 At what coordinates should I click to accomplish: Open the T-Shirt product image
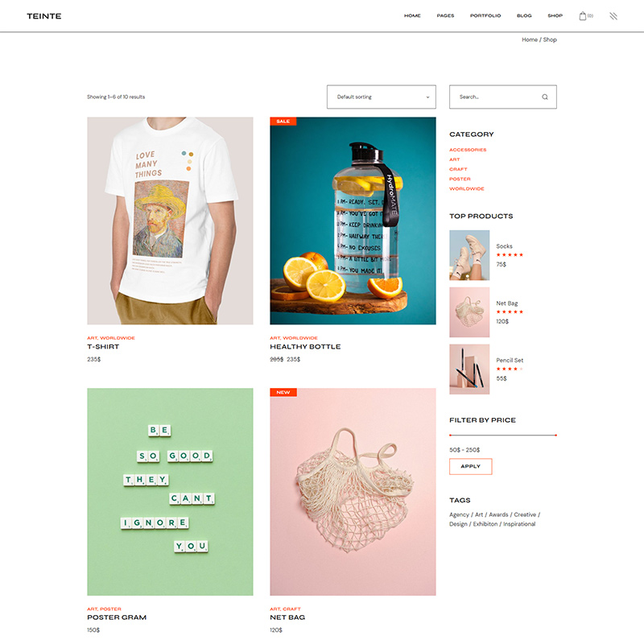(x=170, y=221)
